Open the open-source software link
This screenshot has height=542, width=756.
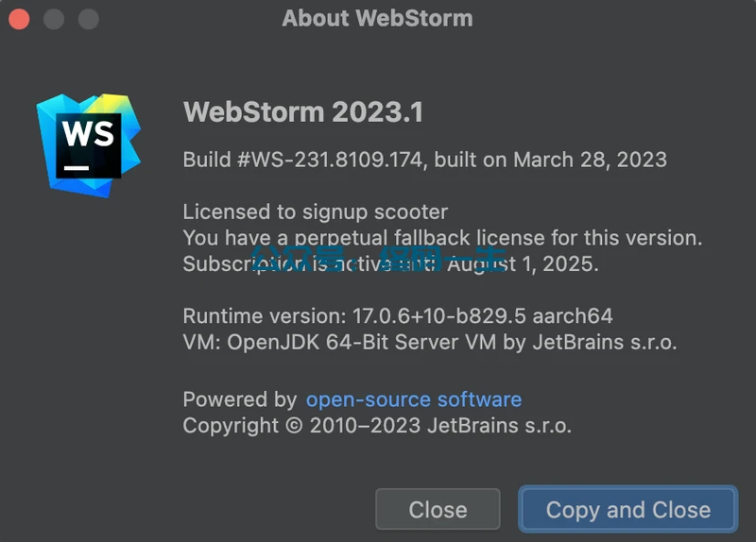coord(413,399)
